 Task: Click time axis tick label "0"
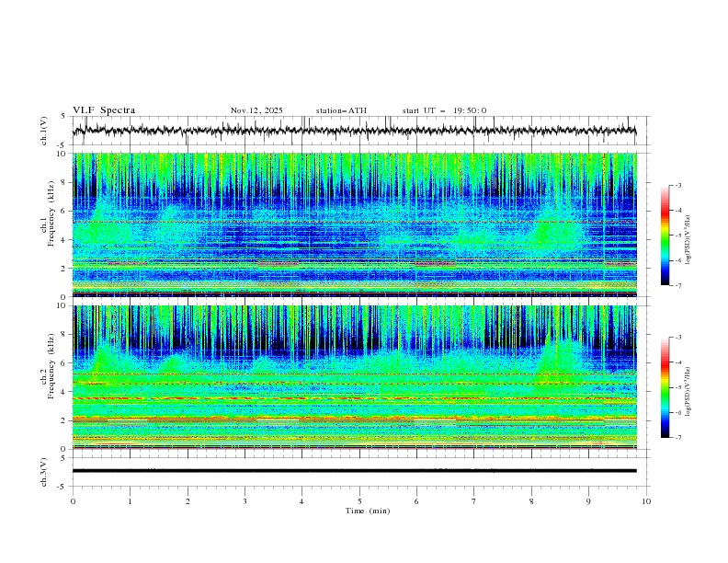73,501
